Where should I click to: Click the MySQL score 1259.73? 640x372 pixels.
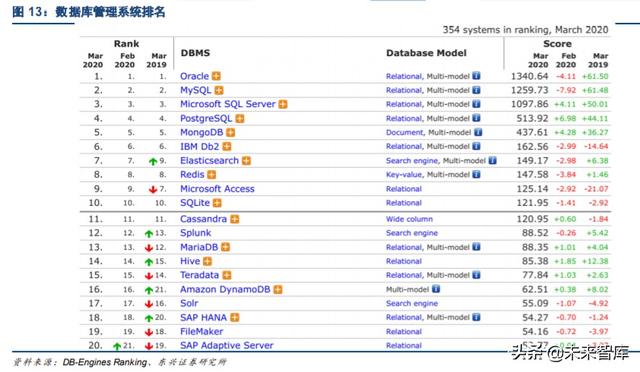[x=529, y=90]
